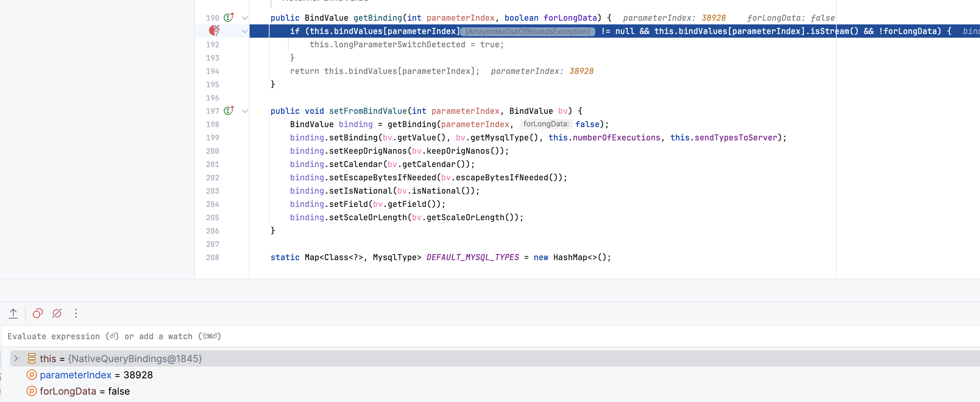The height and width of the screenshot is (402, 980).
Task: Click the forLongData: parameter hint on line 198
Action: click(x=545, y=124)
